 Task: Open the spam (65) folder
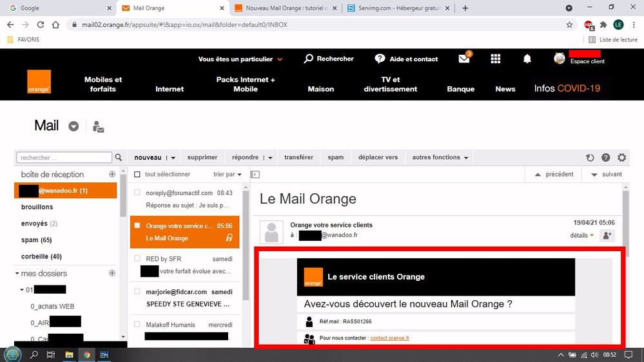36,240
